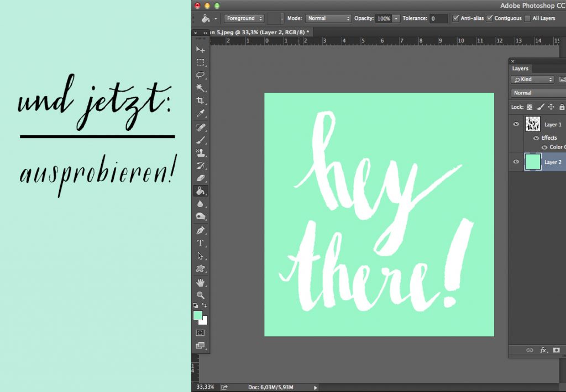Pick the Eyedropper tool
Screen dimensions: 566x392
(201, 113)
